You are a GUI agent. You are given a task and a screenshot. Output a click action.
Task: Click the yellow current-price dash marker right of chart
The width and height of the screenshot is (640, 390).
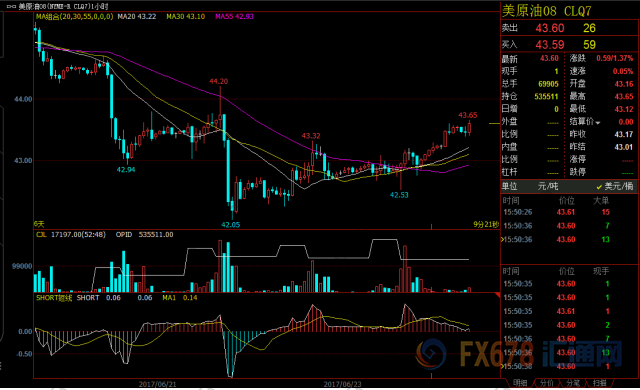pyautogui.click(x=494, y=123)
